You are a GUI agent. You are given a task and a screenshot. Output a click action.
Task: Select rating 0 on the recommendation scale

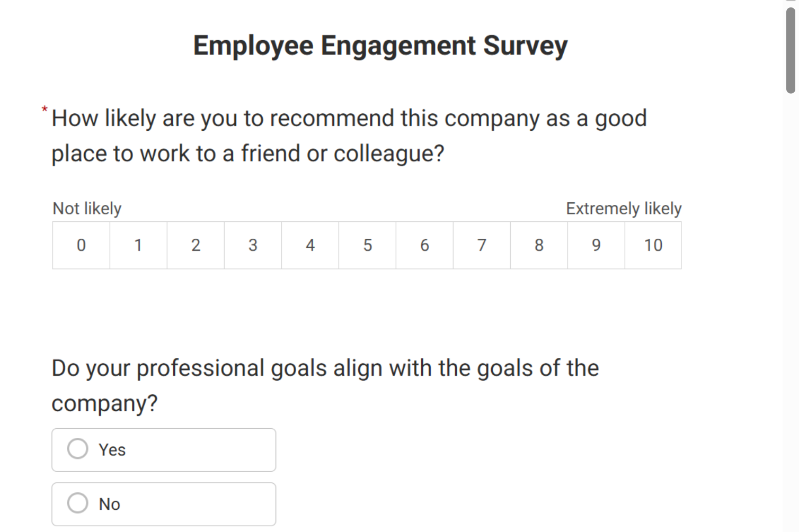[x=81, y=245]
